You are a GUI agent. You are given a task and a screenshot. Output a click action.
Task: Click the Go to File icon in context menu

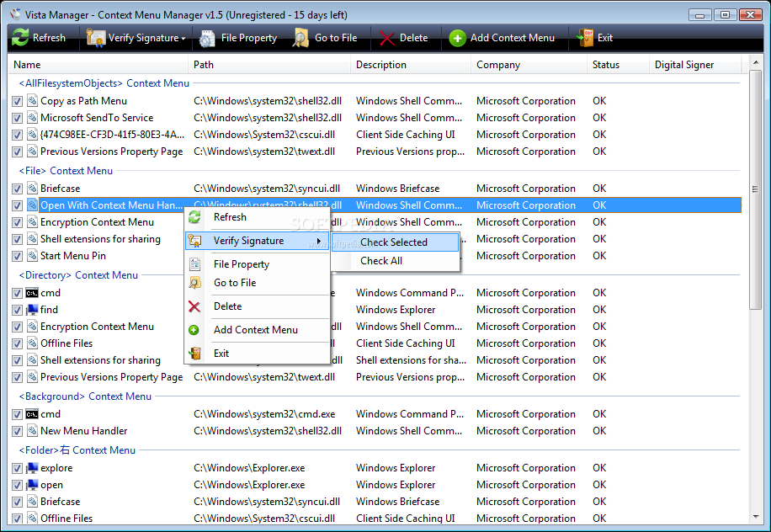pos(194,283)
